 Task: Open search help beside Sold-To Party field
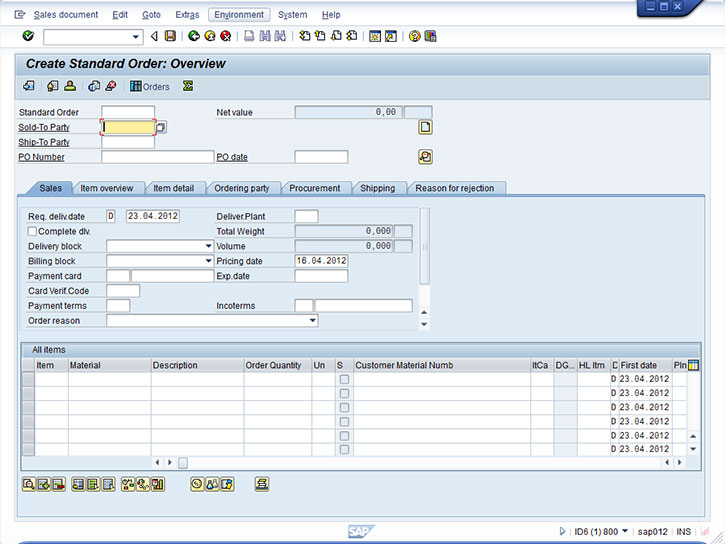point(161,127)
